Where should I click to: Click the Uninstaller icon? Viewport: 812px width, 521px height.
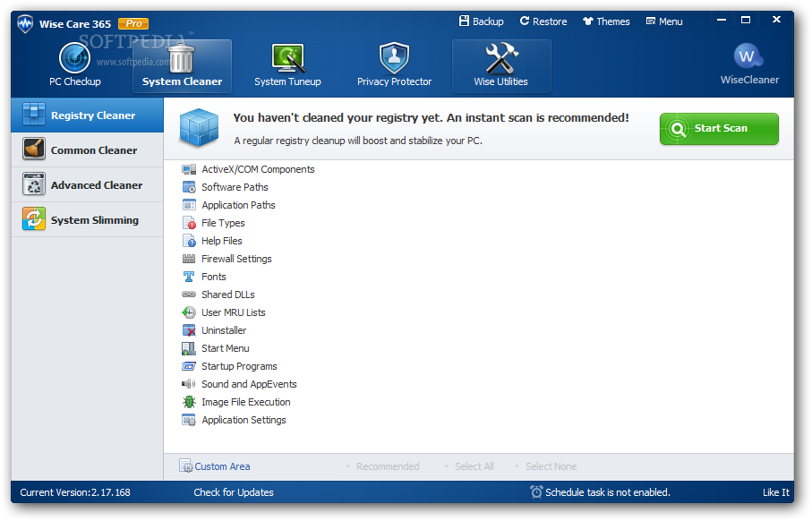[189, 330]
